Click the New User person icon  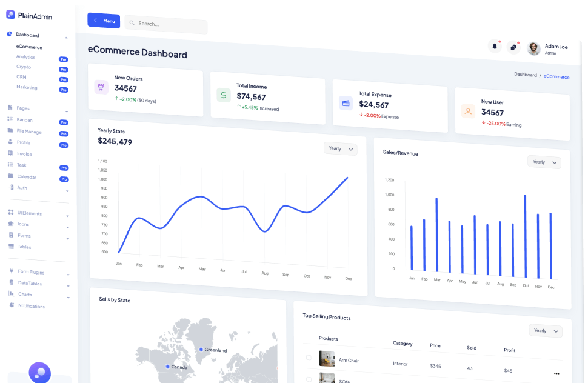[468, 111]
